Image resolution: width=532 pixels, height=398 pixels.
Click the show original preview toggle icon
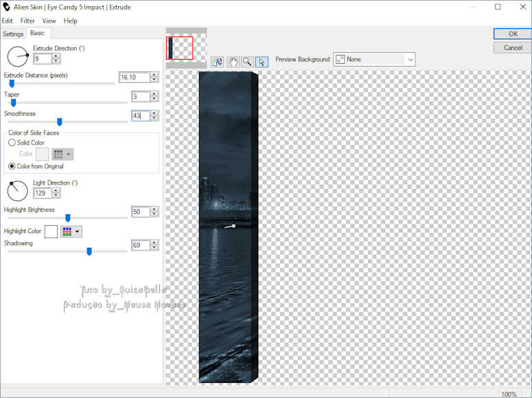tap(218, 62)
